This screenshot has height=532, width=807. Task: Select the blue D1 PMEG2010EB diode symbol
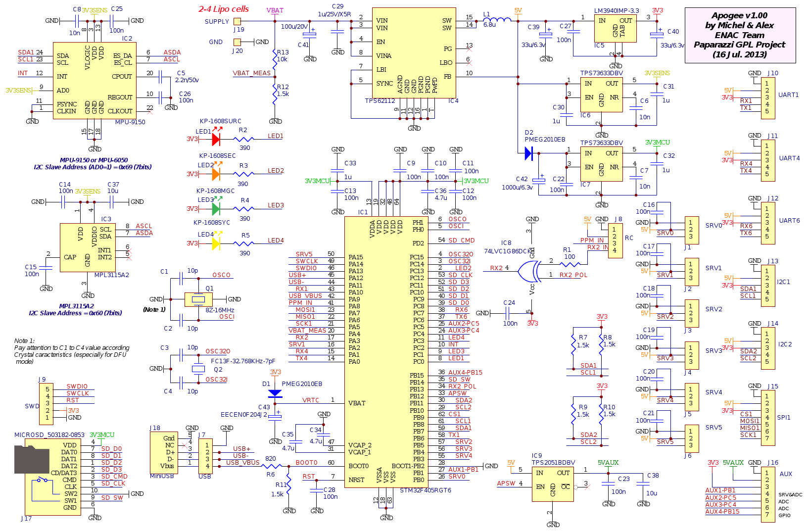pyautogui.click(x=275, y=393)
